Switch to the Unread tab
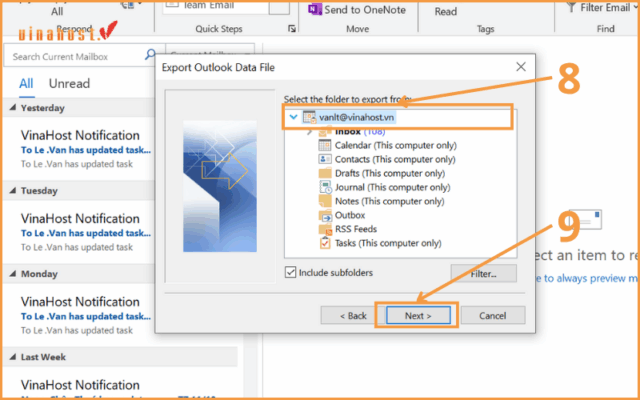 69,84
